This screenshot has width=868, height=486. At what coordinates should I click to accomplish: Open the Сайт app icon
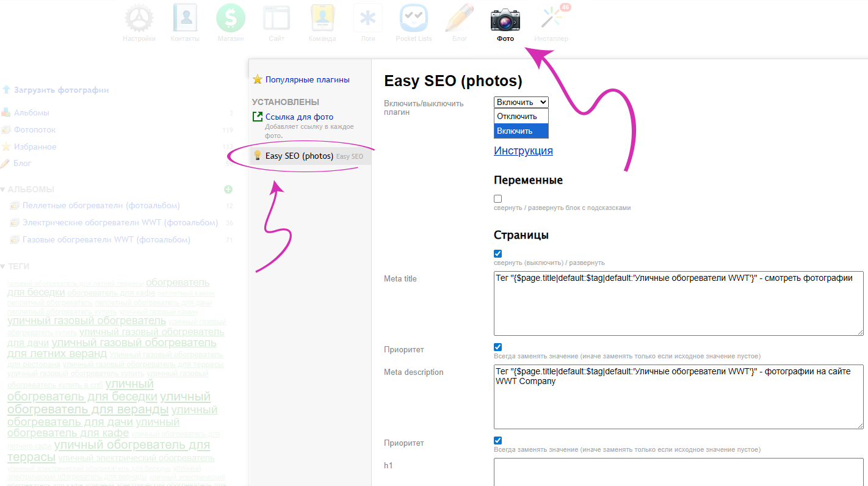277,19
